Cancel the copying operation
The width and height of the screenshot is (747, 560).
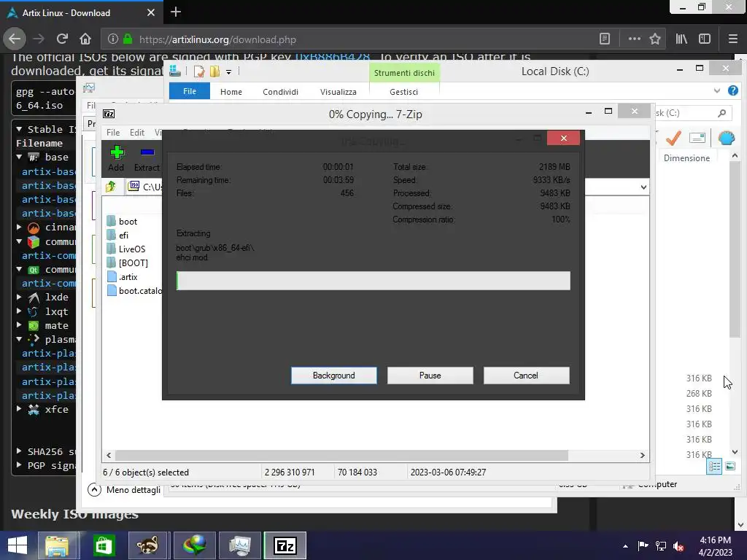click(526, 376)
